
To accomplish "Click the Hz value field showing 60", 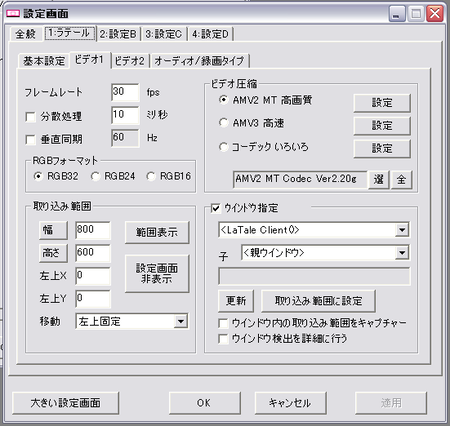I will click(x=125, y=138).
